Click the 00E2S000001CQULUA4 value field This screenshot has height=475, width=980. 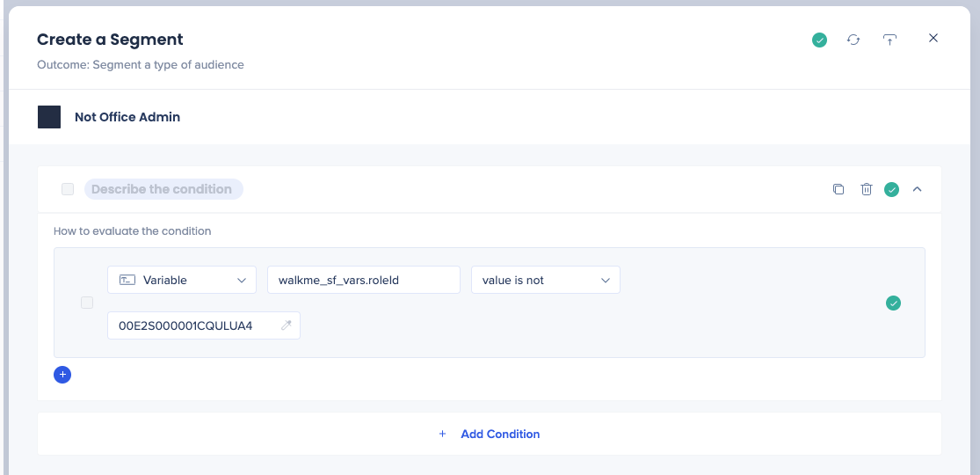193,326
